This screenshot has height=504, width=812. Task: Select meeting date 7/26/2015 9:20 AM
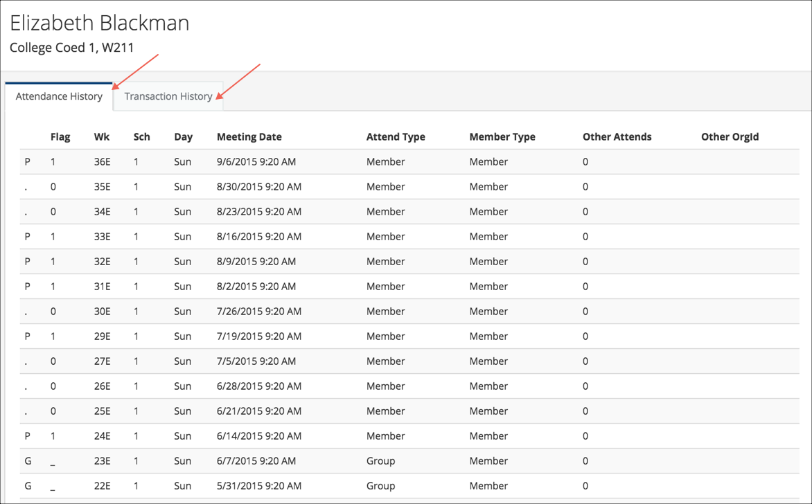click(x=259, y=311)
